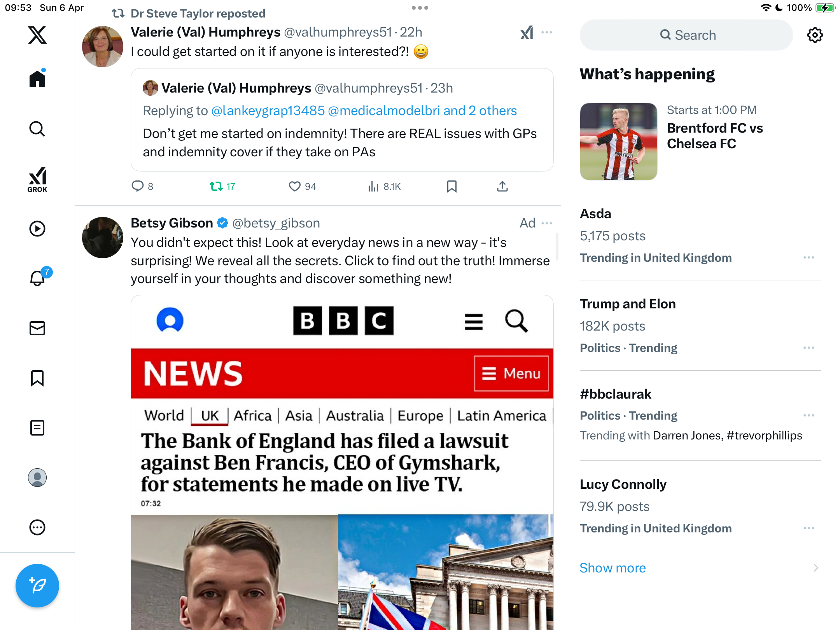840x630 pixels.
Task: Open more options for Asda trend
Action: (809, 257)
